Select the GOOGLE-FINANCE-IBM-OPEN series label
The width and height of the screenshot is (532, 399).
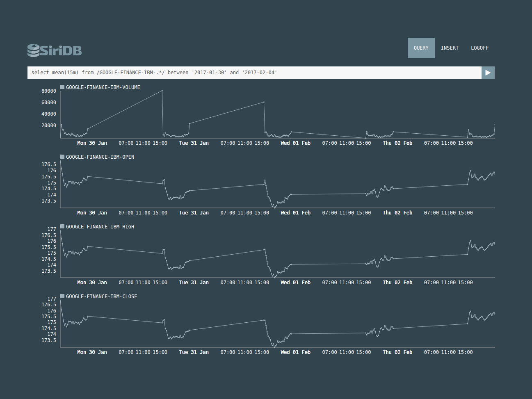coord(100,157)
